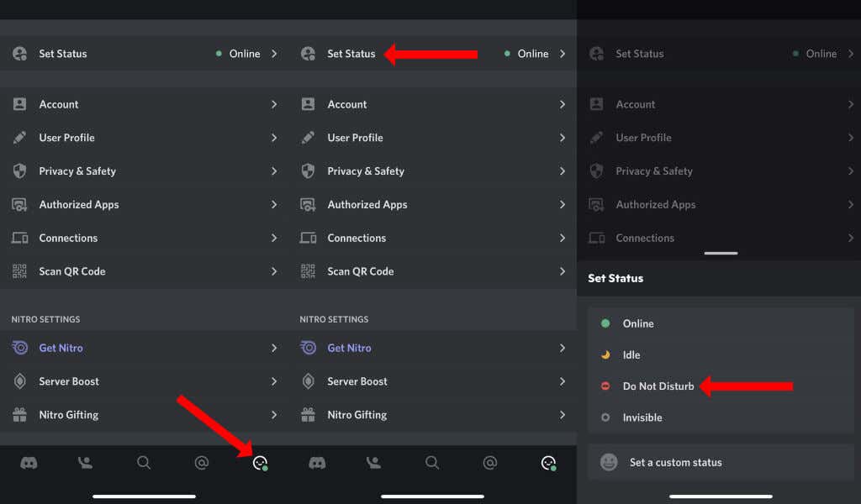861x504 pixels.
Task: Open Mentions using the @ icon
Action: pyautogui.click(x=202, y=462)
